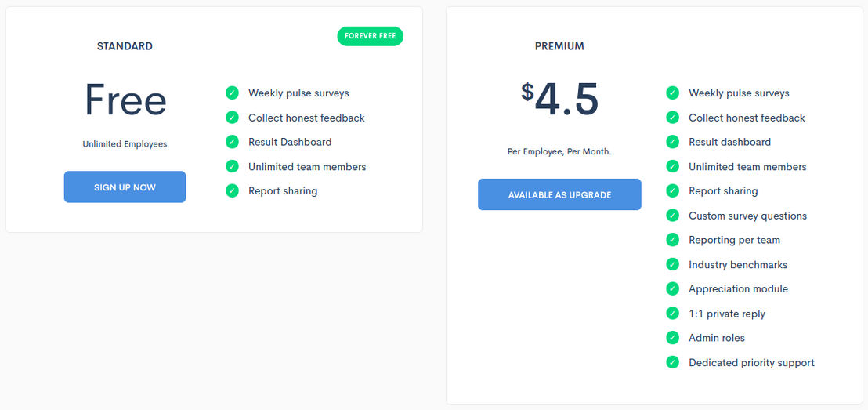Click the Reporting per team check icon

[673, 239]
